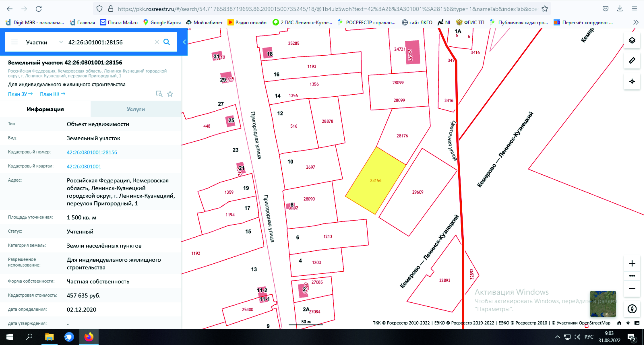This screenshot has width=644, height=345.
Task: Zoom in the map with plus button
Action: pyautogui.click(x=632, y=263)
